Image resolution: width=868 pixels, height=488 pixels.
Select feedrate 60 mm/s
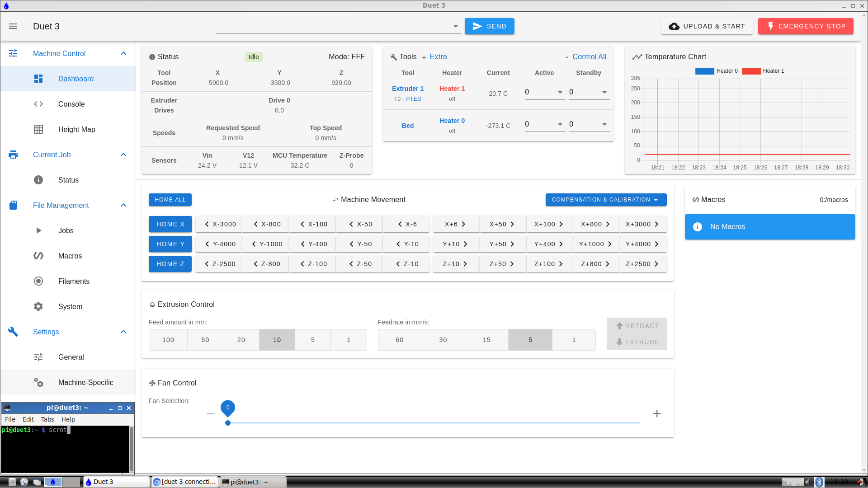click(400, 340)
